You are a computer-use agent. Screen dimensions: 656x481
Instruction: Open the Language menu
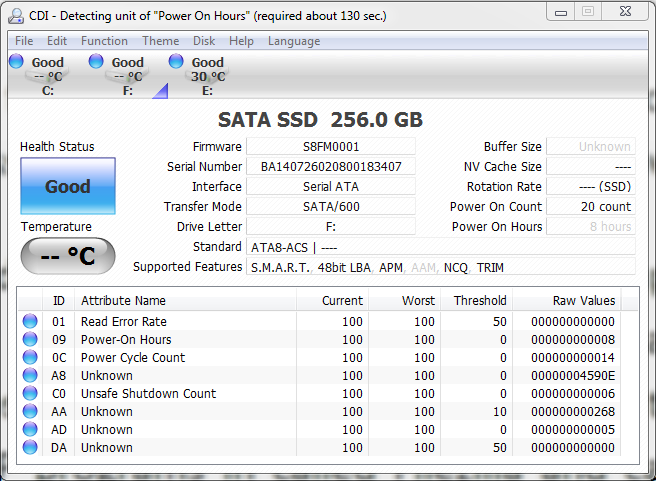point(294,41)
